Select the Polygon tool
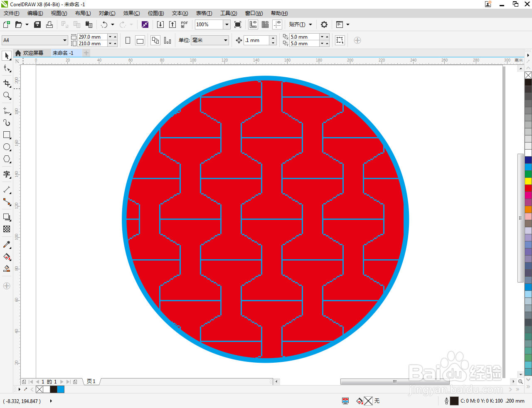532x408 pixels. click(x=7, y=159)
